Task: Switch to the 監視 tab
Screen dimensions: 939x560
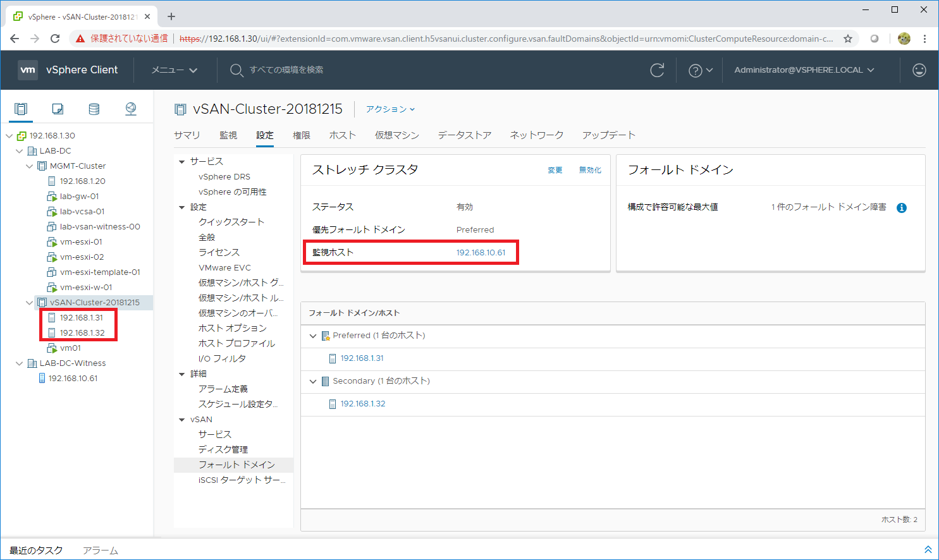Action: [228, 135]
